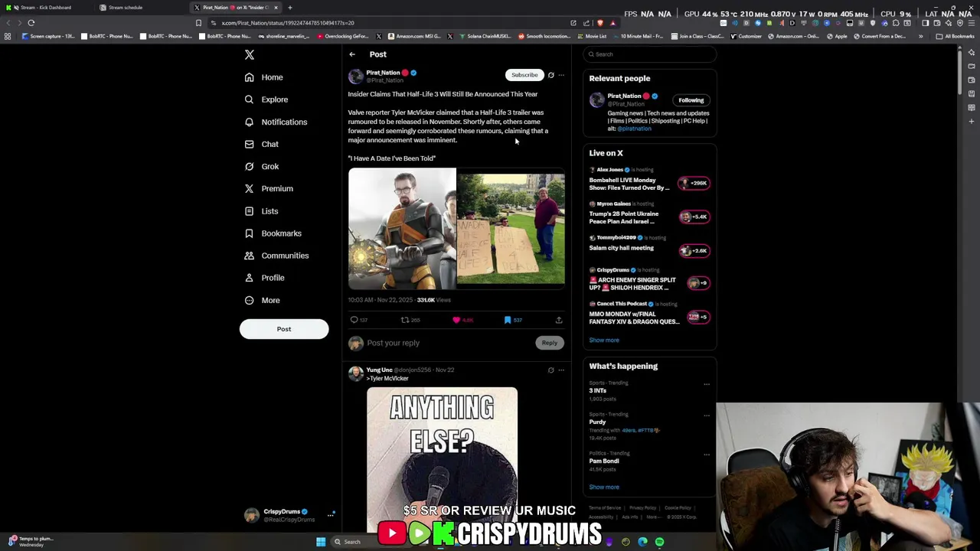This screenshot has height=551, width=980.
Task: Click the reply icon under the post
Action: tap(354, 320)
